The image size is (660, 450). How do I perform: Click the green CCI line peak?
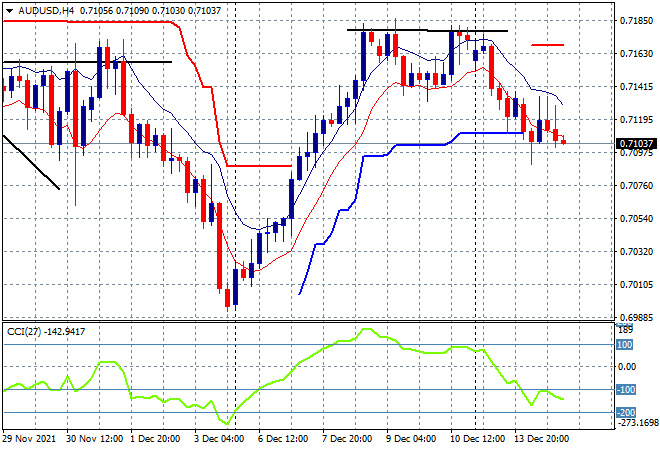[366, 330]
